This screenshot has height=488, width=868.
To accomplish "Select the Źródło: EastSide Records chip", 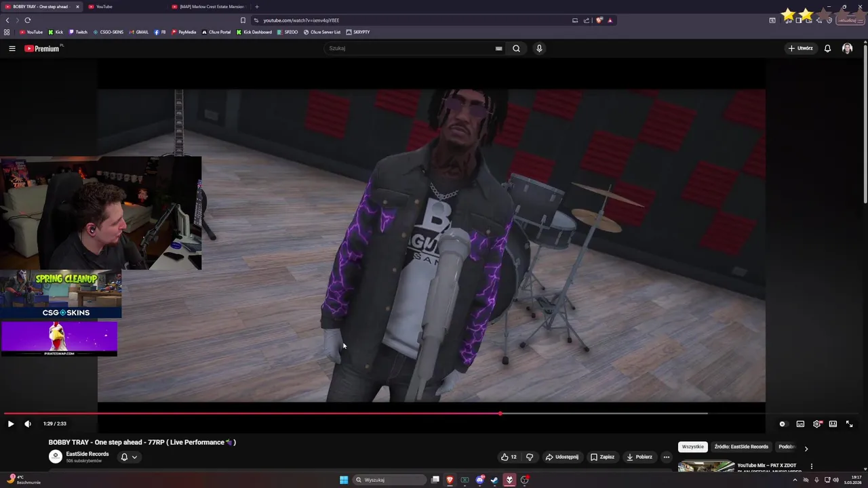I will 741,447.
